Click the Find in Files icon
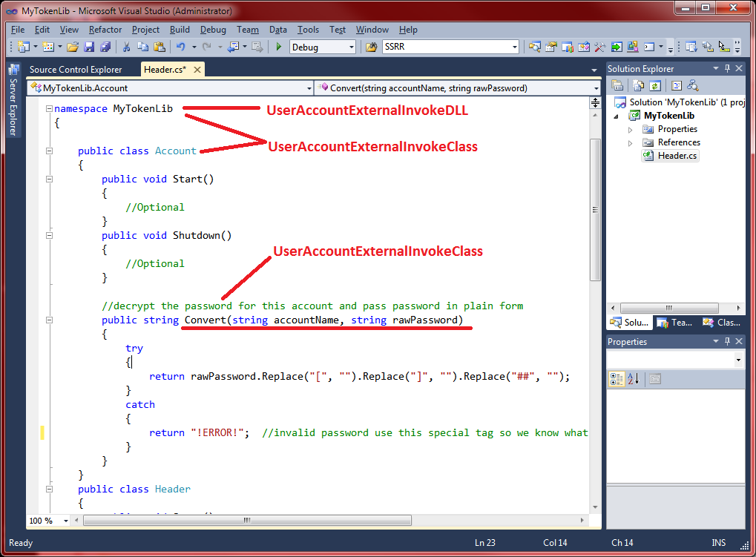This screenshot has width=756, height=557. [371, 47]
